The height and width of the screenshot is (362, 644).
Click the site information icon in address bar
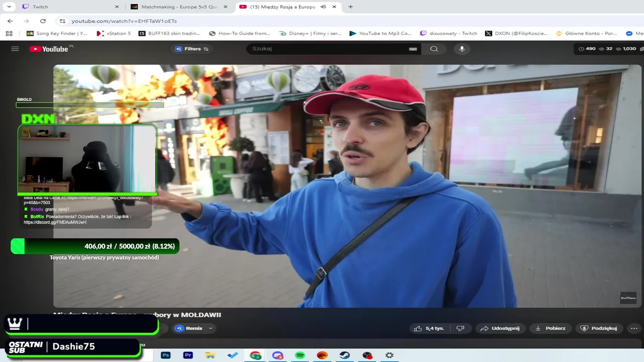[62, 21]
